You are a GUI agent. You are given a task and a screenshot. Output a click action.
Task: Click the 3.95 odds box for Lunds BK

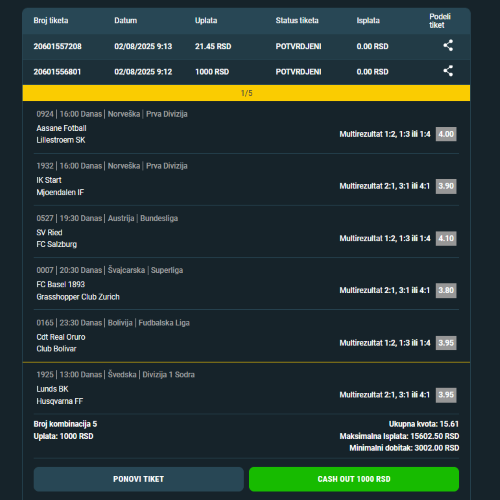(x=446, y=395)
